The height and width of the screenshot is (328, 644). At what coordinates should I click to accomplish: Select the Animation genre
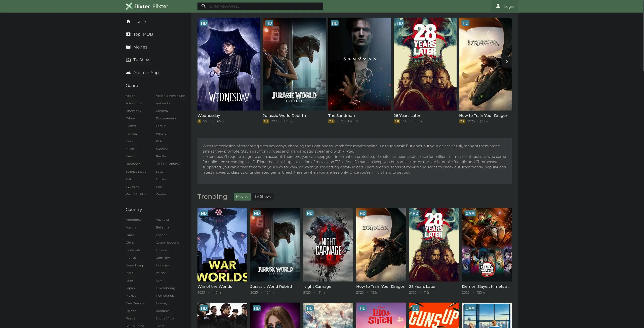tap(164, 103)
